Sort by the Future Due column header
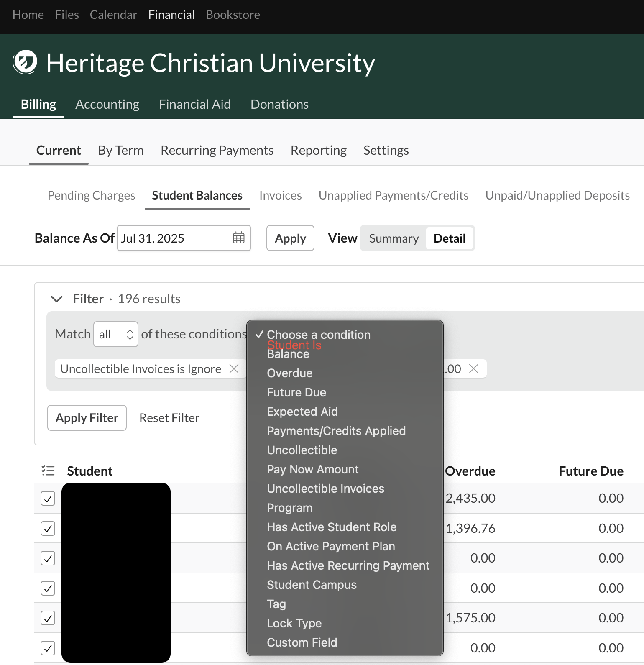 (591, 471)
